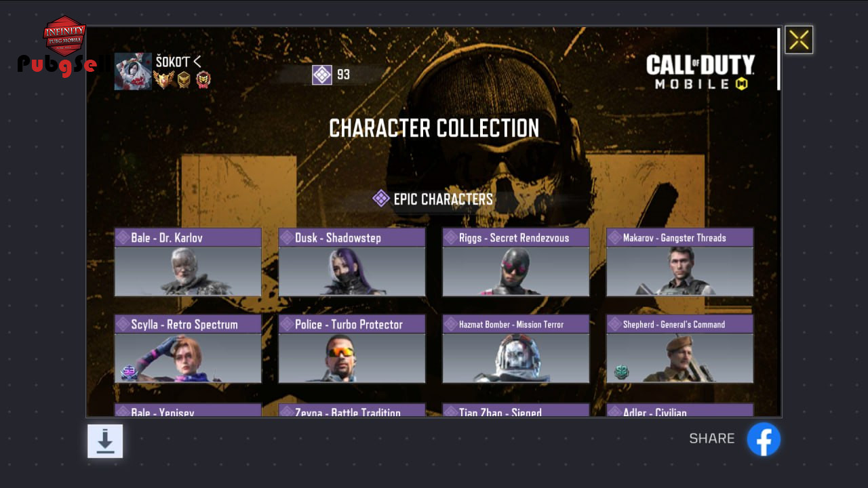868x488 pixels.
Task: Select the Makarov - Gangster Threads character
Action: click(x=680, y=262)
